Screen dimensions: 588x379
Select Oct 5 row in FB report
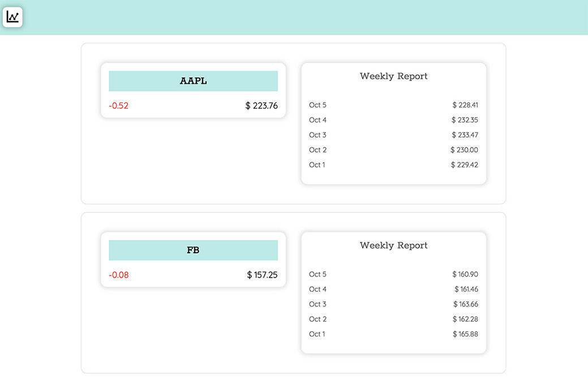coord(393,274)
